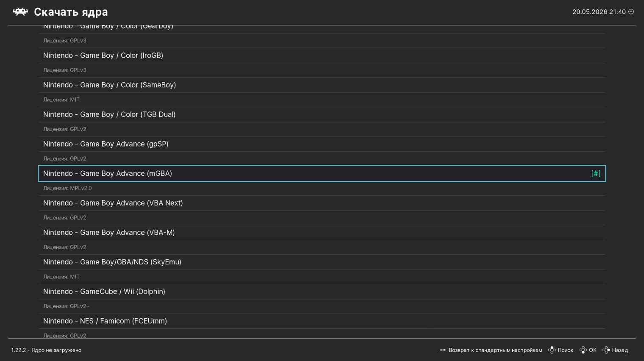Screen dimensions: 644x361
Task: Click Лицензия: GPLv2 under VBA-M
Action: (64, 247)
